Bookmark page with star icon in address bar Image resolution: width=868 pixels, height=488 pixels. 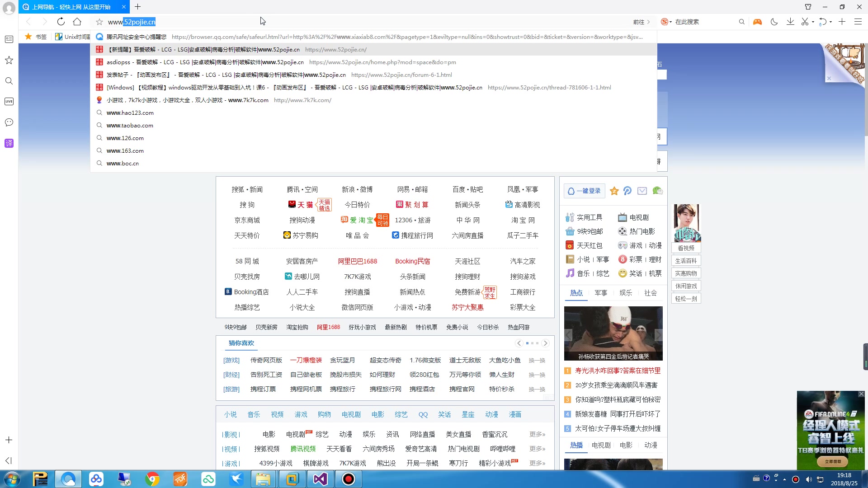tap(99, 22)
